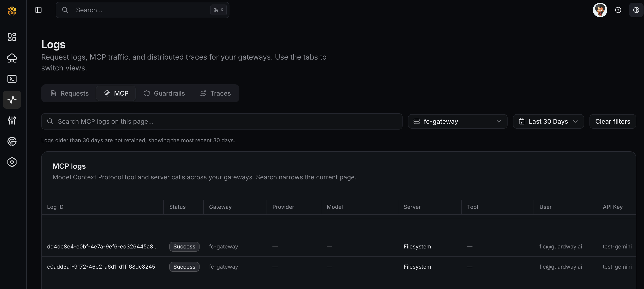The height and width of the screenshot is (289, 644).
Task: Open log dd4de8e4-e0bf-4e7a-9ef6-ed326445a8...
Action: point(103,246)
